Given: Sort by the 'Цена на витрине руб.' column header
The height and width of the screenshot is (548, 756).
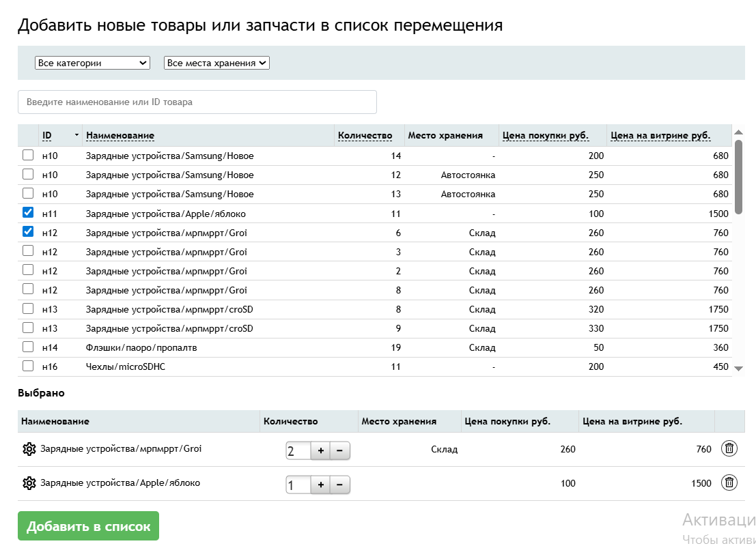Looking at the screenshot, I should [660, 135].
